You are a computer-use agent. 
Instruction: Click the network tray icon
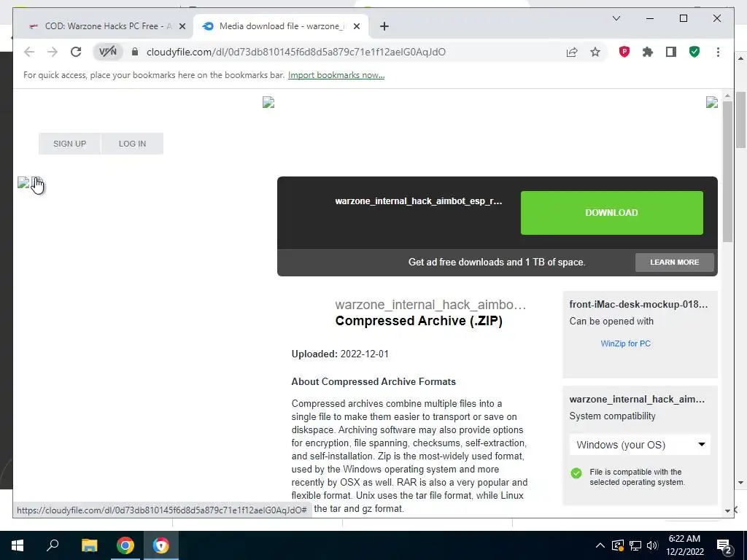click(635, 545)
